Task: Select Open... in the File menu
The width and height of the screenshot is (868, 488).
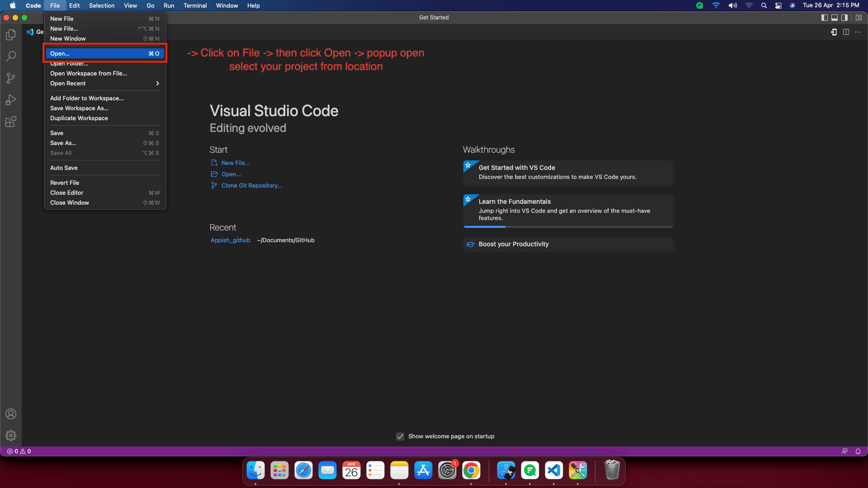Action: (x=104, y=53)
